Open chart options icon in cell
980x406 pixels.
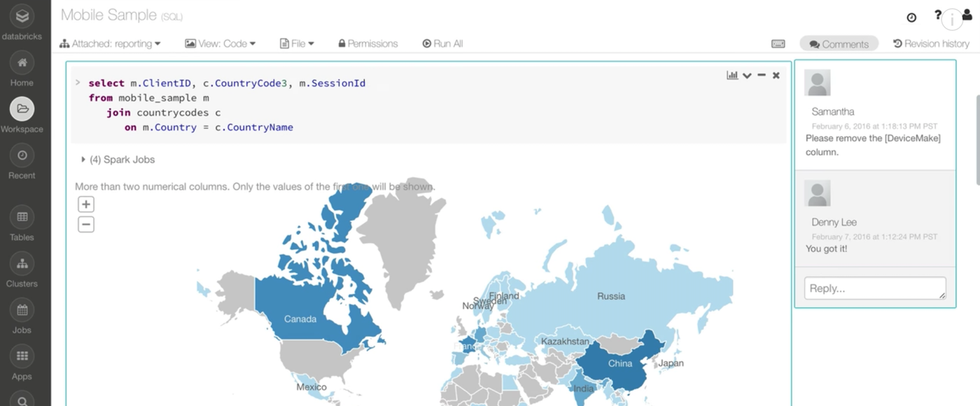click(x=732, y=75)
